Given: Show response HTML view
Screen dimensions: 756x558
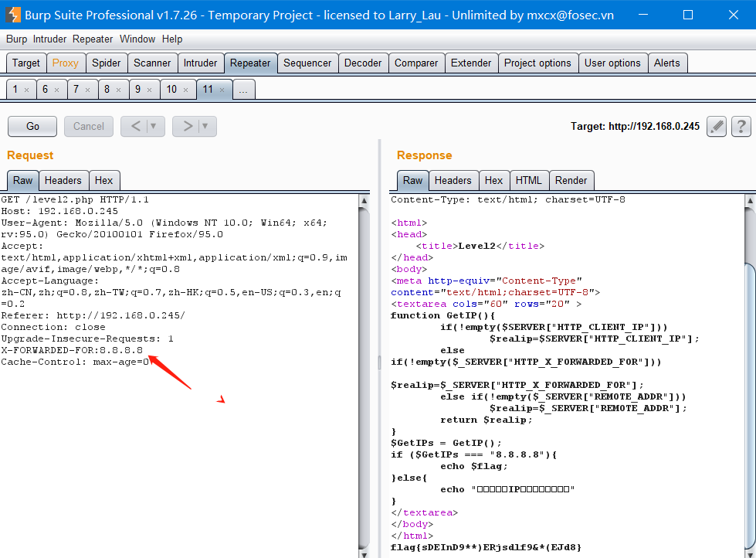Looking at the screenshot, I should tap(529, 181).
